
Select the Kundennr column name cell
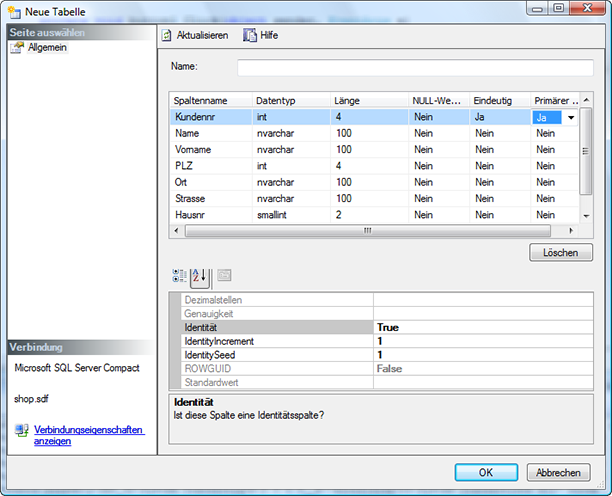point(211,117)
